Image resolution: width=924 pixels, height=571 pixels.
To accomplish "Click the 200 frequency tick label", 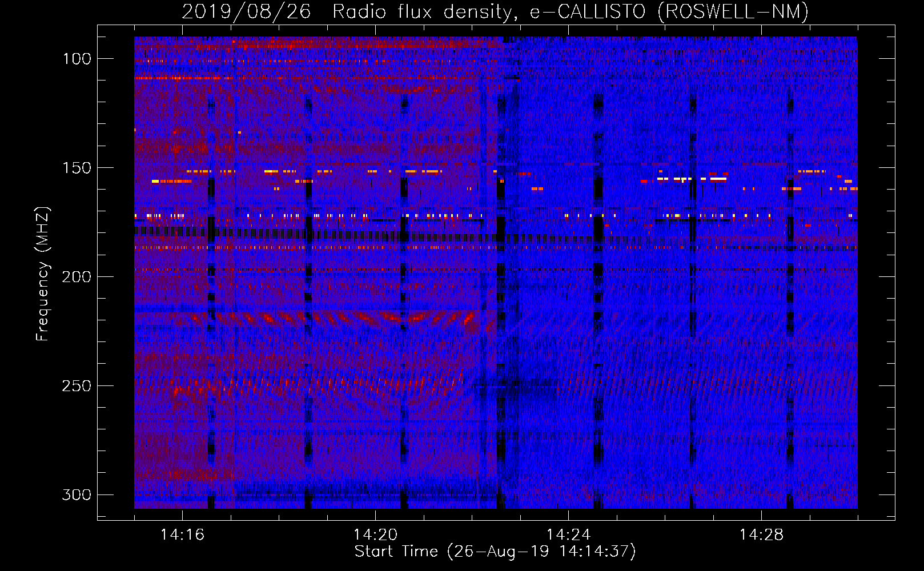I will 77,277.
